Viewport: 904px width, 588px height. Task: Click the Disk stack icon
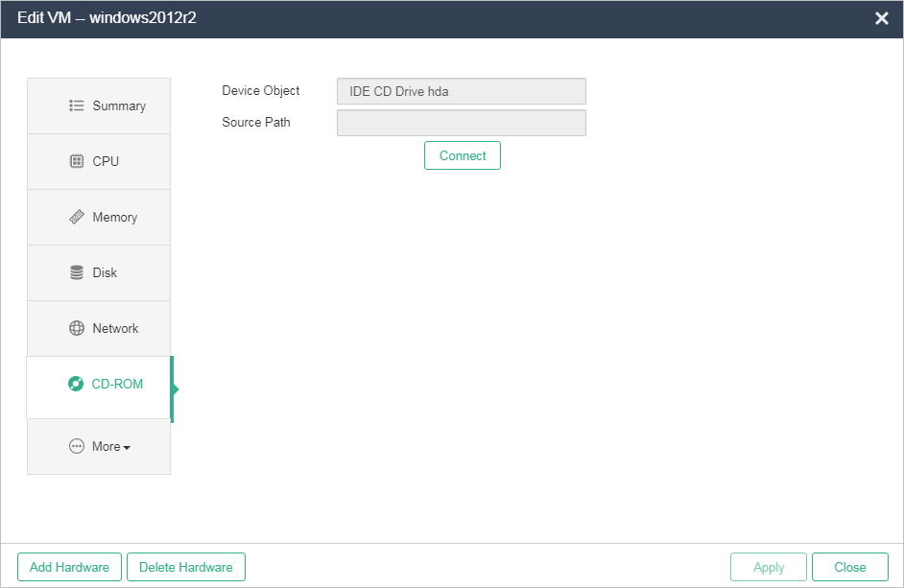77,273
